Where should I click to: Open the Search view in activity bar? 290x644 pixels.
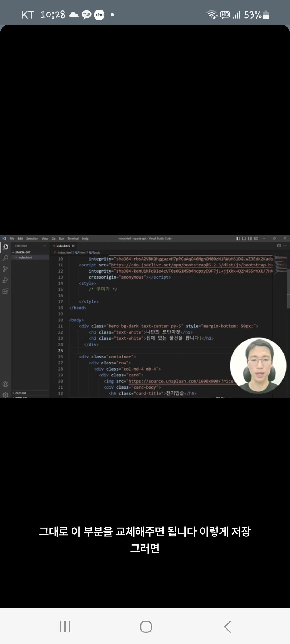pos(5,258)
